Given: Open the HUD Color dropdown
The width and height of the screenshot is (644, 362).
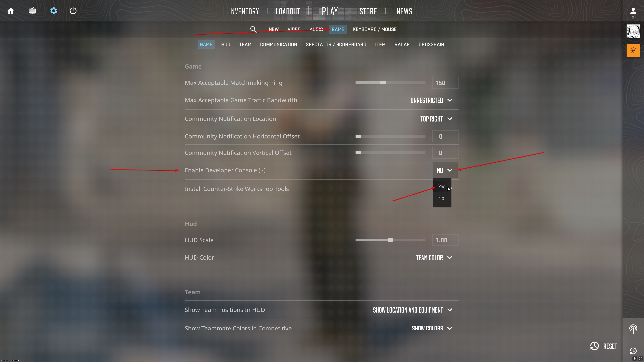Looking at the screenshot, I should pos(434,258).
